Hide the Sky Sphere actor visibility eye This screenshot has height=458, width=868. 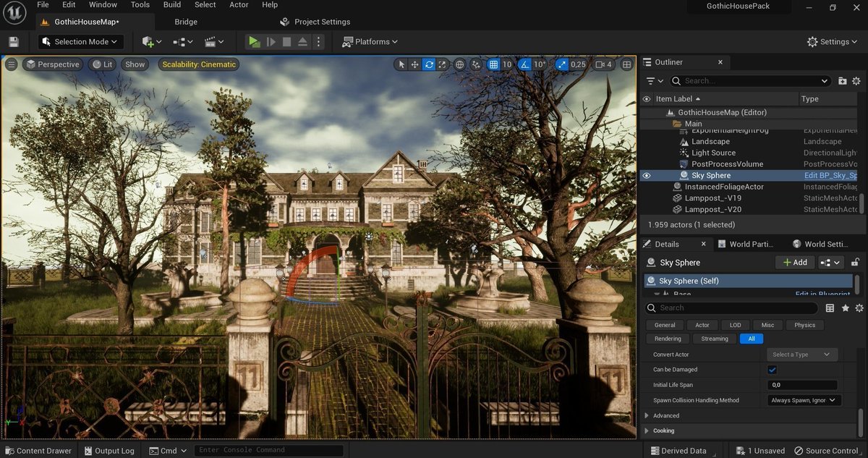click(x=647, y=175)
